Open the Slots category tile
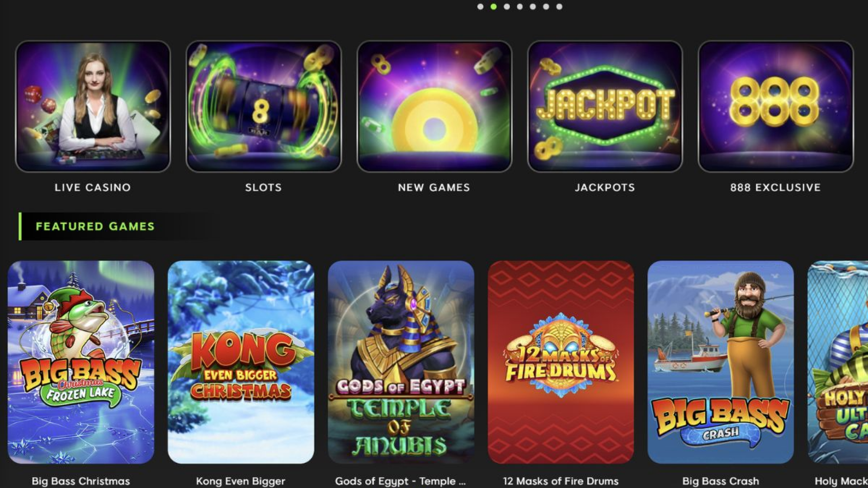Screen dimensions: 868x488 click(x=264, y=106)
